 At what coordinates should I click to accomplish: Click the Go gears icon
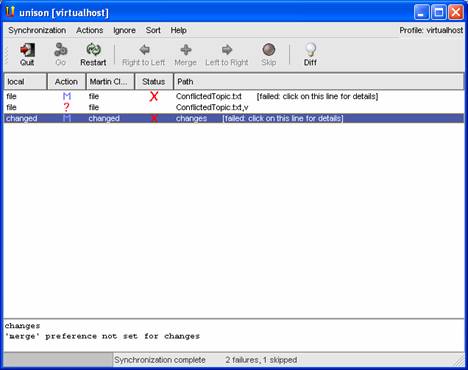[x=61, y=50]
